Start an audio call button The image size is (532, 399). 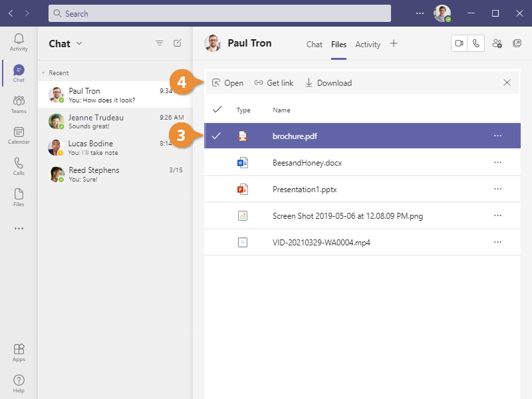tap(476, 43)
